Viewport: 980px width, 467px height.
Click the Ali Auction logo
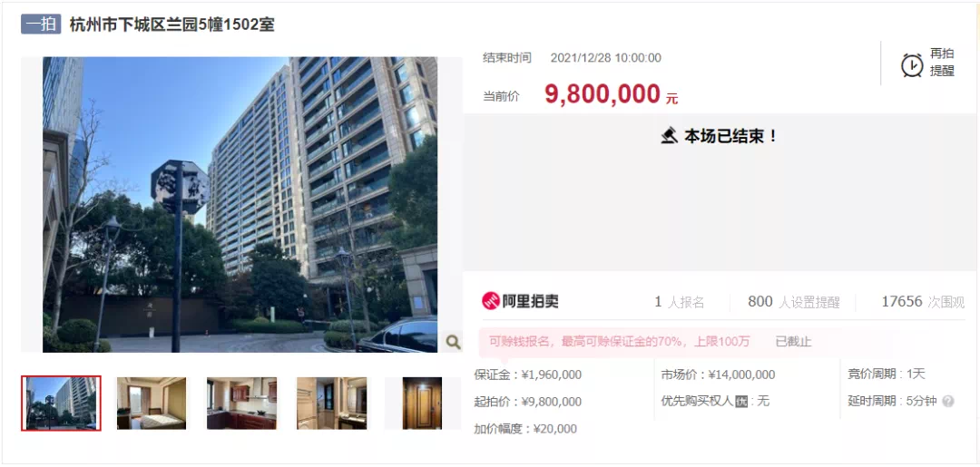520,302
